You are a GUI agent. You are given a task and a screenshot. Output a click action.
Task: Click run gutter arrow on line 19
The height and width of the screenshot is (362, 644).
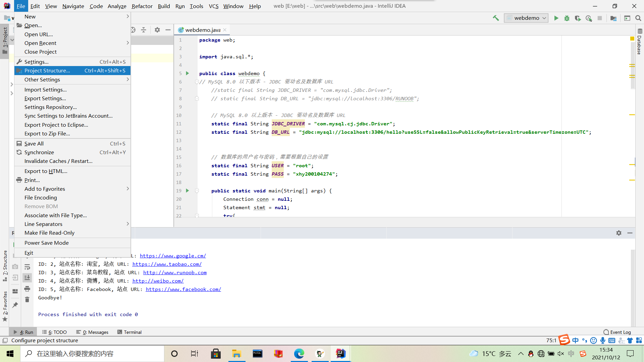[187, 191]
